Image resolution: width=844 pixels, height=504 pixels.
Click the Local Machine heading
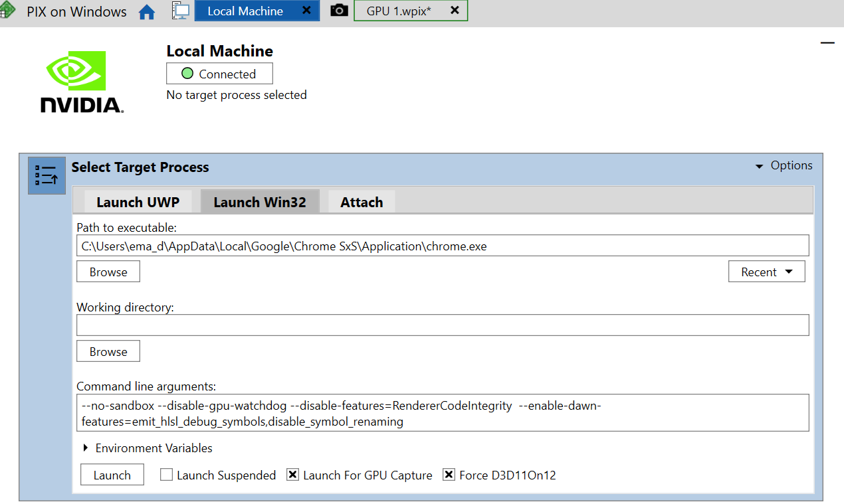click(x=219, y=51)
